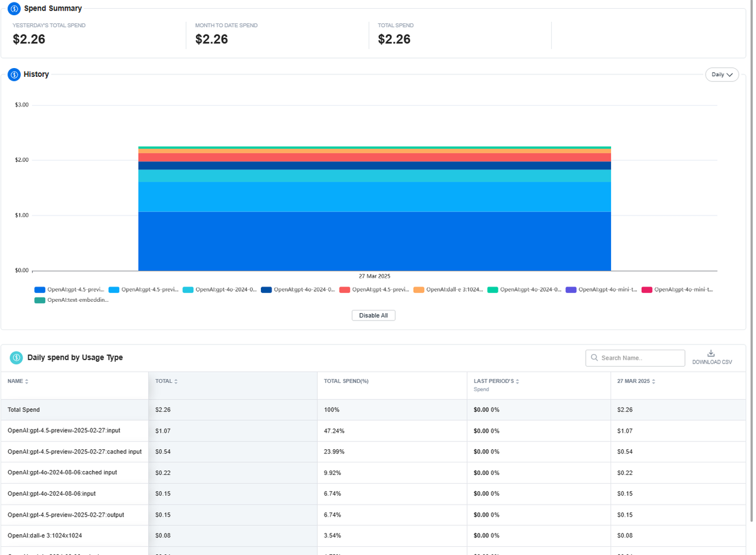Image resolution: width=756 pixels, height=555 pixels.
Task: Select the OpenAI:dall-e 3:1024x1024 table row
Action: point(373,536)
